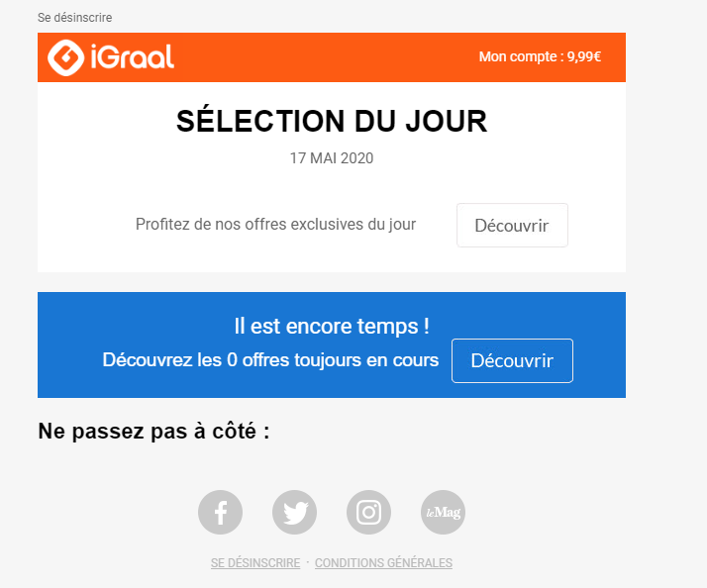Viewport: 707px width, 588px height.
Task: Click the "SÉLECTION DU JOUR" heading
Action: coord(332,122)
